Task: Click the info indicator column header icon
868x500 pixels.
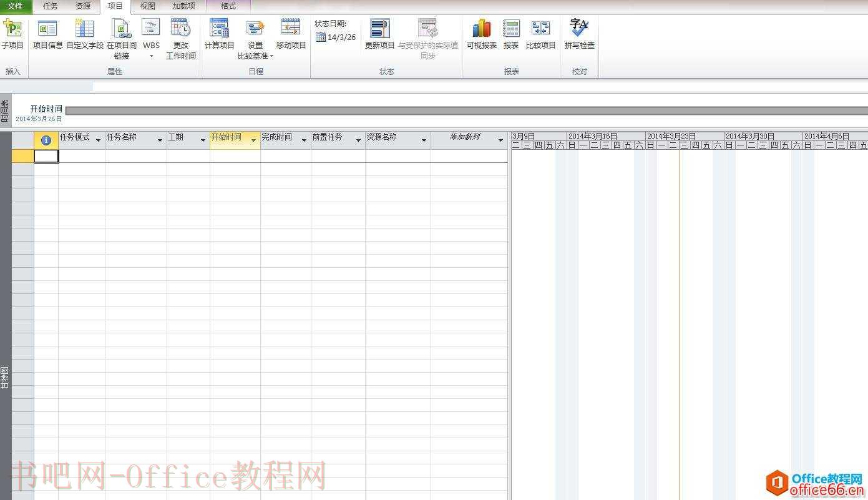Action: tap(46, 140)
